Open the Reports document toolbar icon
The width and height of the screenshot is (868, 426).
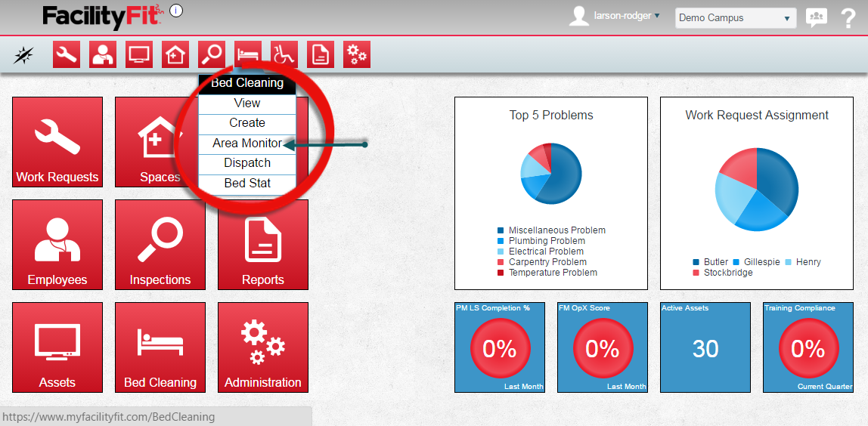tap(321, 54)
